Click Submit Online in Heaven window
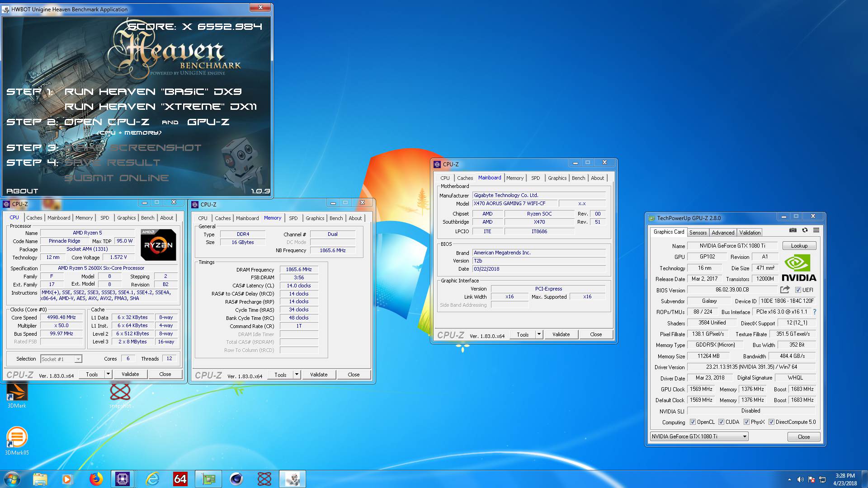 [117, 178]
